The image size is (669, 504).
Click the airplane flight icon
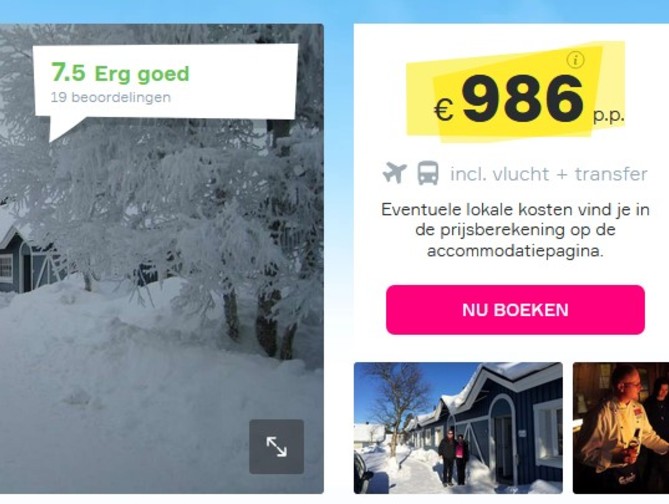pos(394,173)
